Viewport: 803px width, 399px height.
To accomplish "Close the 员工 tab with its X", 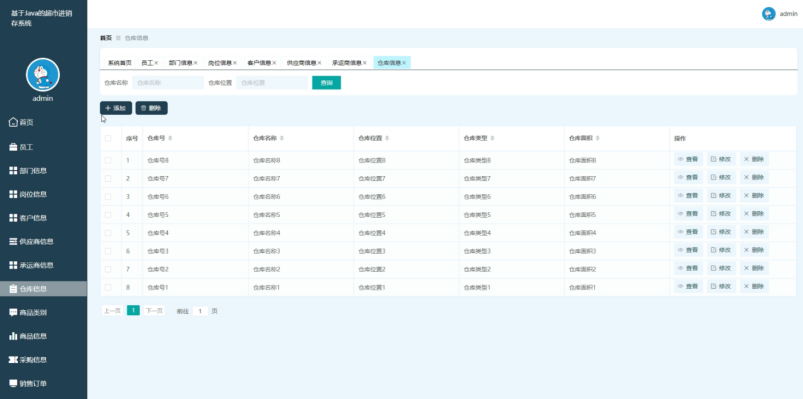I will click(x=156, y=63).
